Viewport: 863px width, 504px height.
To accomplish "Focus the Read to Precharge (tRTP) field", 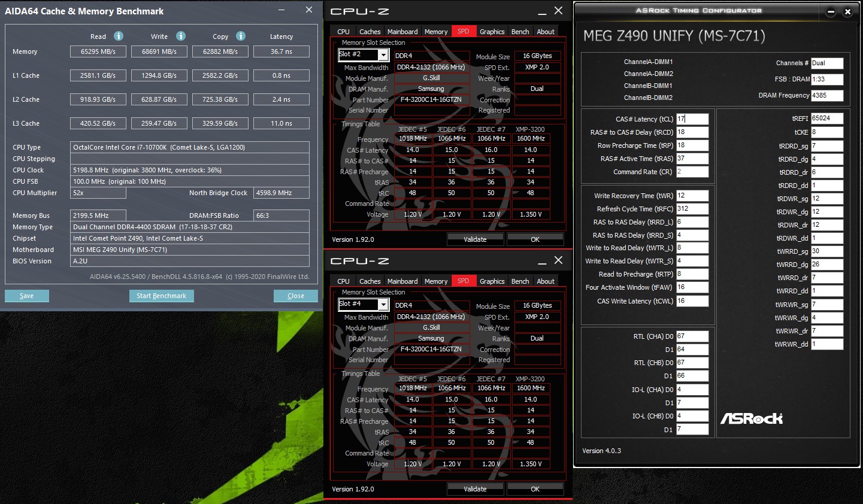I will (x=692, y=274).
